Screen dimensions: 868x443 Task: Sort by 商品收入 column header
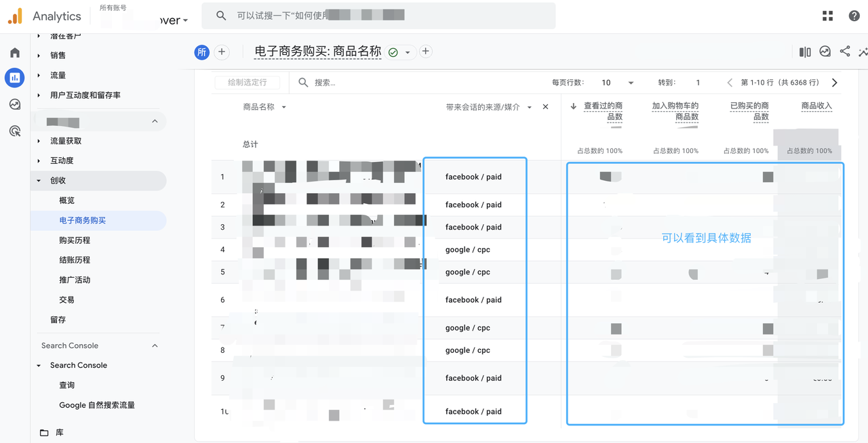(x=816, y=106)
